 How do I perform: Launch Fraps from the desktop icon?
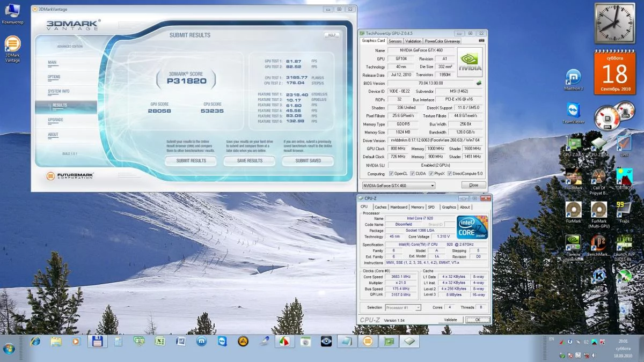(x=623, y=210)
